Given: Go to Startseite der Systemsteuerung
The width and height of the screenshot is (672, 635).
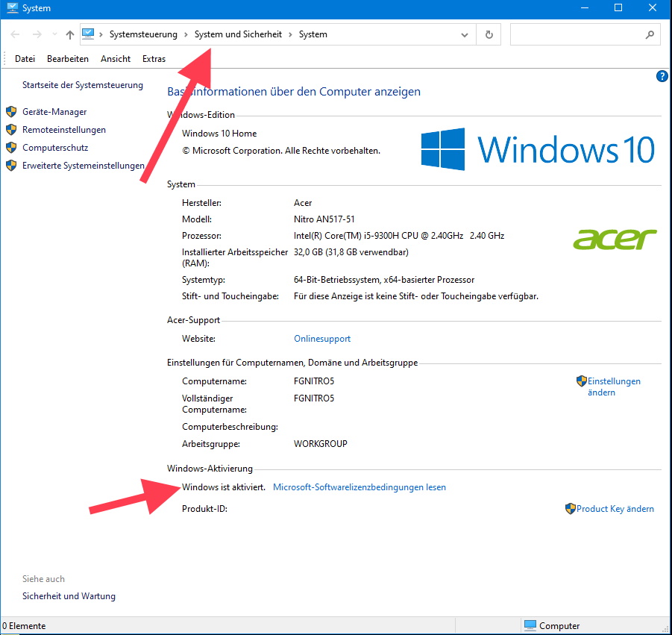Looking at the screenshot, I should 83,85.
